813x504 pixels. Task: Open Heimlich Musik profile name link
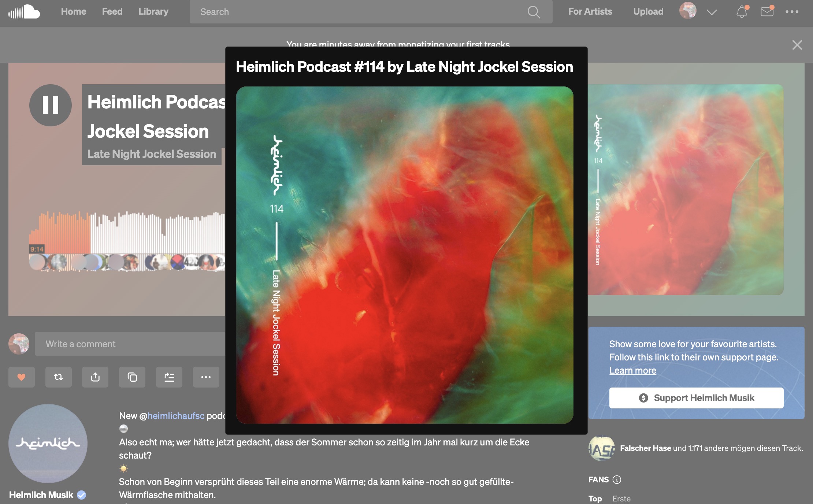tap(41, 495)
